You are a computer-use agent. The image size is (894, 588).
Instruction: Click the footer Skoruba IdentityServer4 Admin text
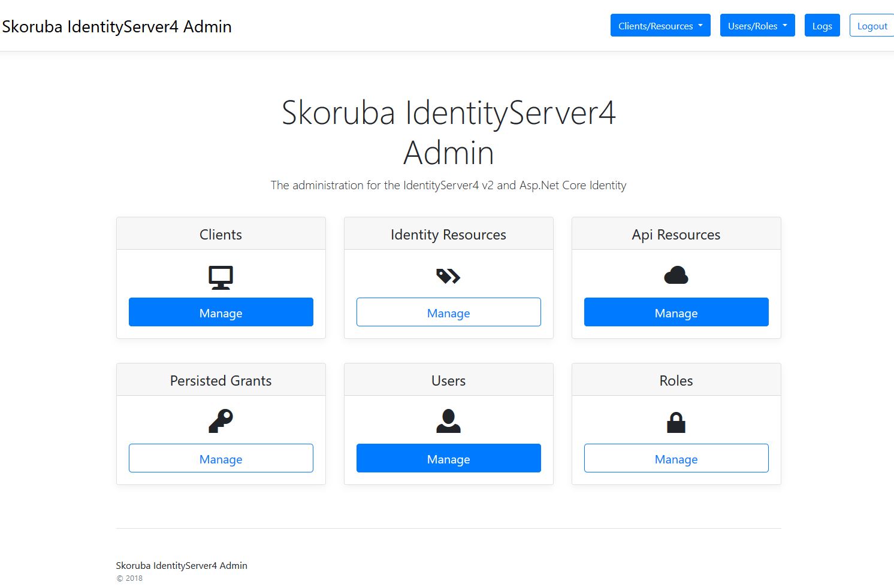coord(182,565)
